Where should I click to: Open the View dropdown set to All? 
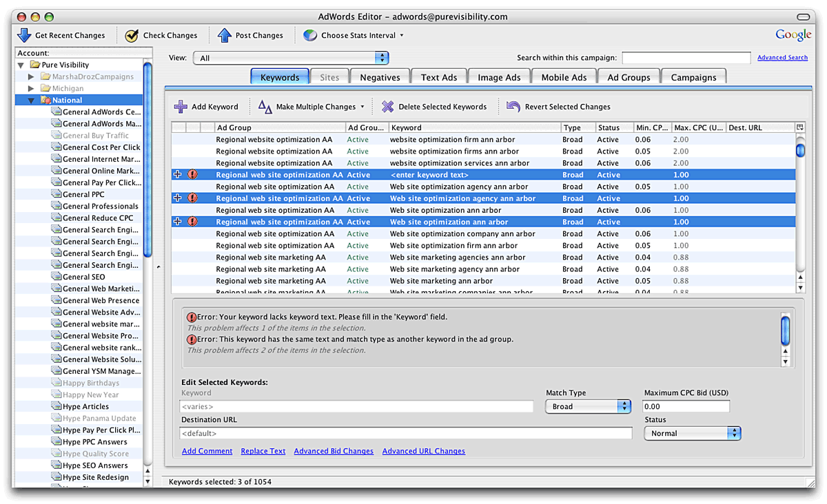[291, 59]
